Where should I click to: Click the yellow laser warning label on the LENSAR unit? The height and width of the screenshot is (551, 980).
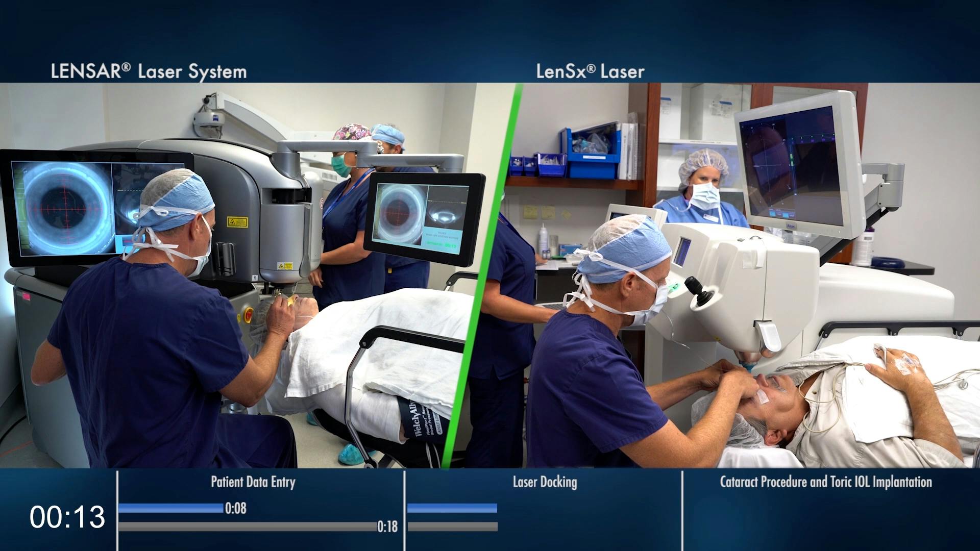(x=237, y=222)
